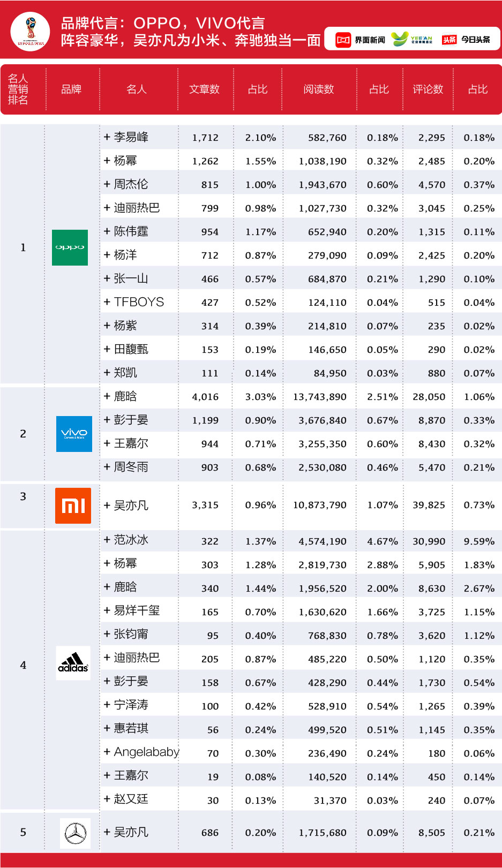The height and width of the screenshot is (868, 502).
Task: Select the 13,743,890 read count cell
Action: coord(320,397)
